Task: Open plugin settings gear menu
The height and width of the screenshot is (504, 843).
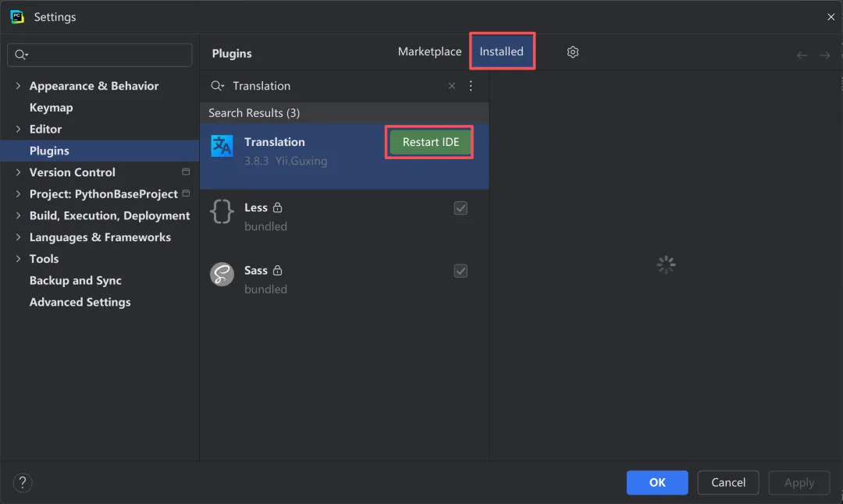Action: [573, 52]
